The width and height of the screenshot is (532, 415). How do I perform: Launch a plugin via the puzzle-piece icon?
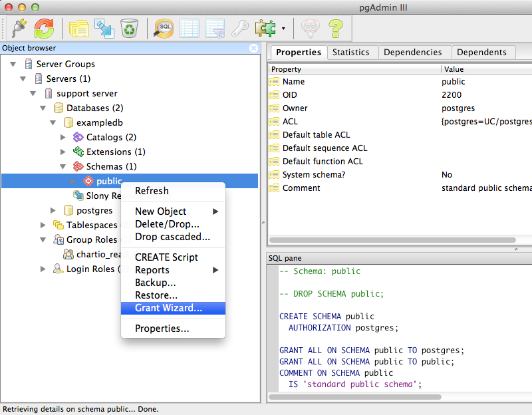pyautogui.click(x=265, y=28)
